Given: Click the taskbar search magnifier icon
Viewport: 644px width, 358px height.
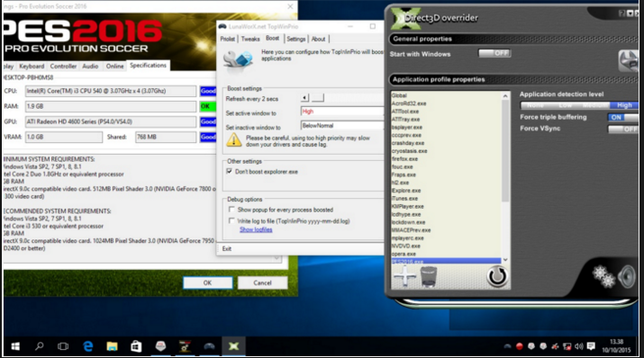Looking at the screenshot, I should (x=39, y=346).
